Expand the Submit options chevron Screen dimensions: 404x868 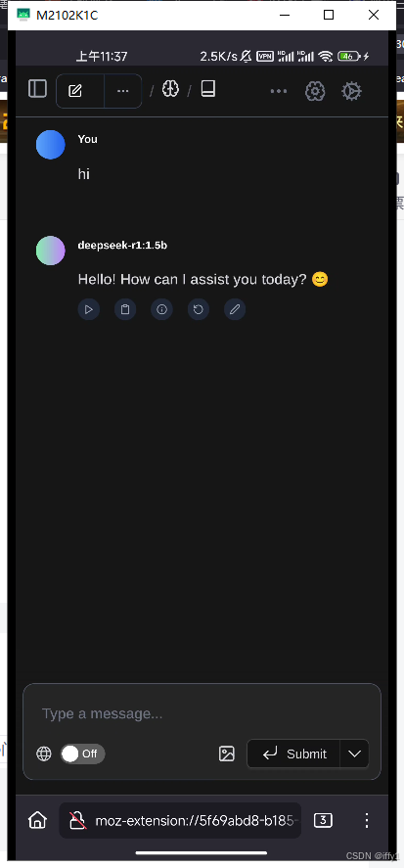tap(355, 754)
